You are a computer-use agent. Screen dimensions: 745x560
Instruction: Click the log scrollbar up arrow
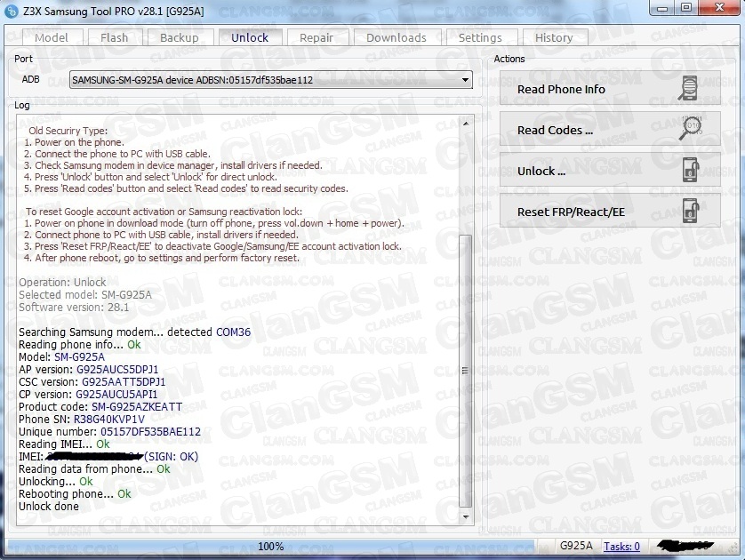point(466,124)
